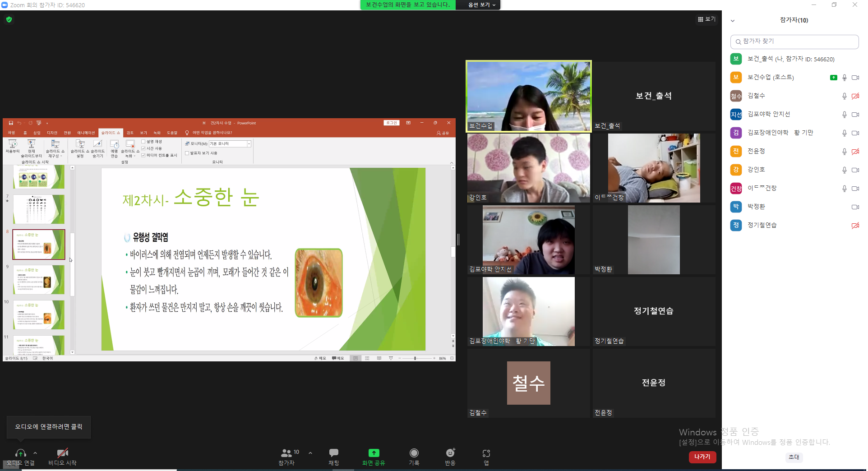Open the 옵션 보기 dropdown

click(x=481, y=5)
